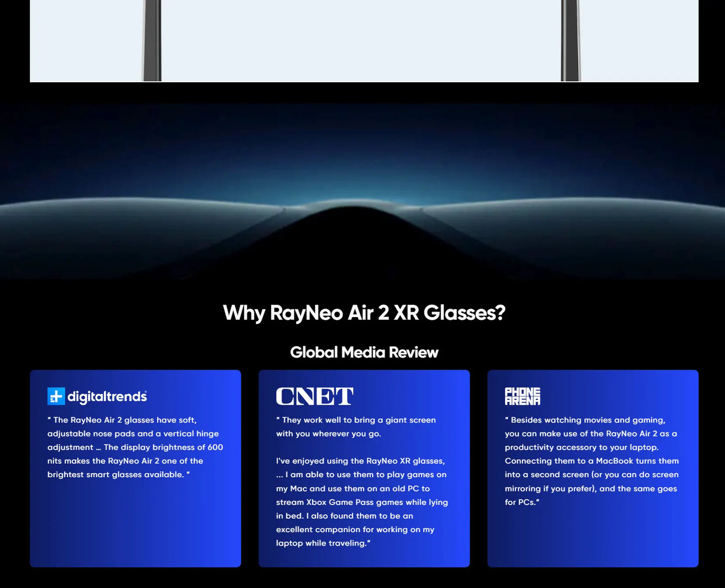Click the Digital Trends logo

click(x=97, y=396)
